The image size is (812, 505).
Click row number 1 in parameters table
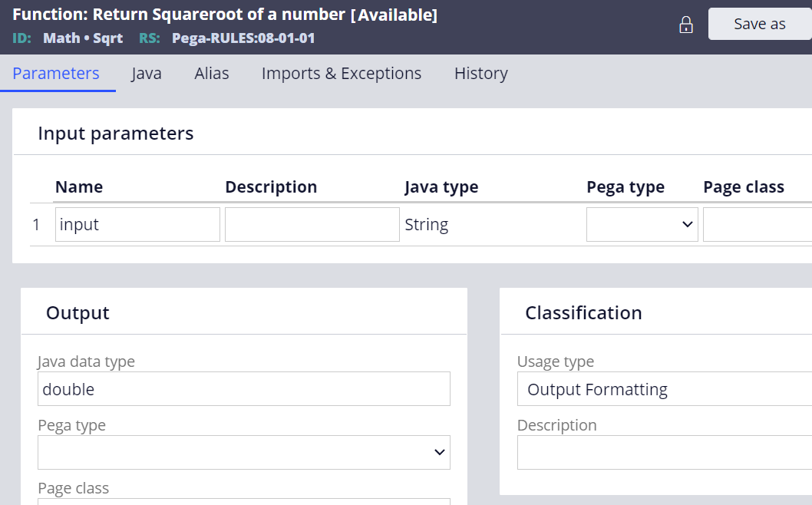coord(36,224)
